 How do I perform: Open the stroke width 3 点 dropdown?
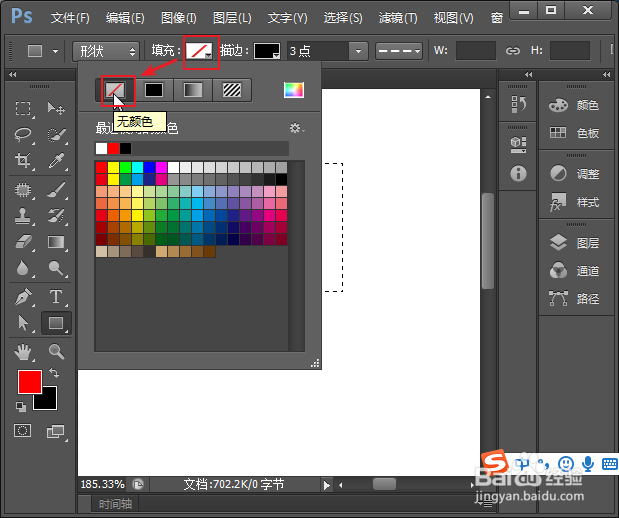point(358,51)
